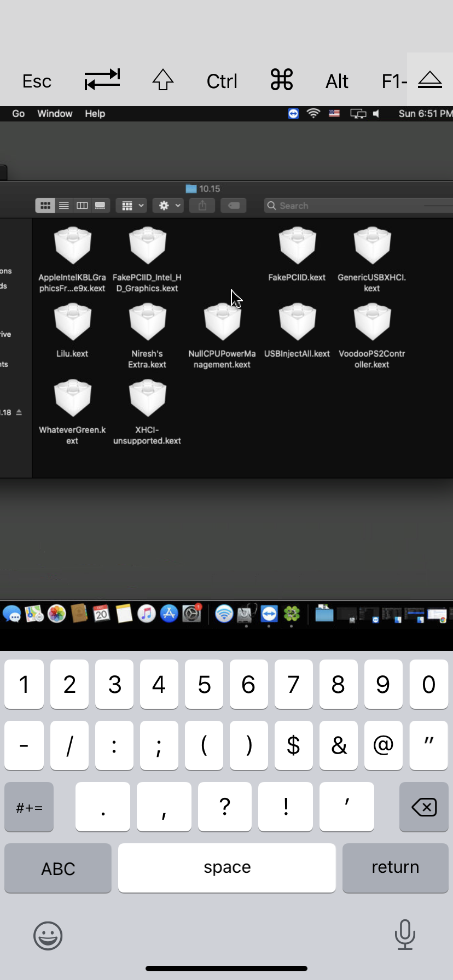The height and width of the screenshot is (980, 453).
Task: Focus the Finder Search field
Action: 358,206
